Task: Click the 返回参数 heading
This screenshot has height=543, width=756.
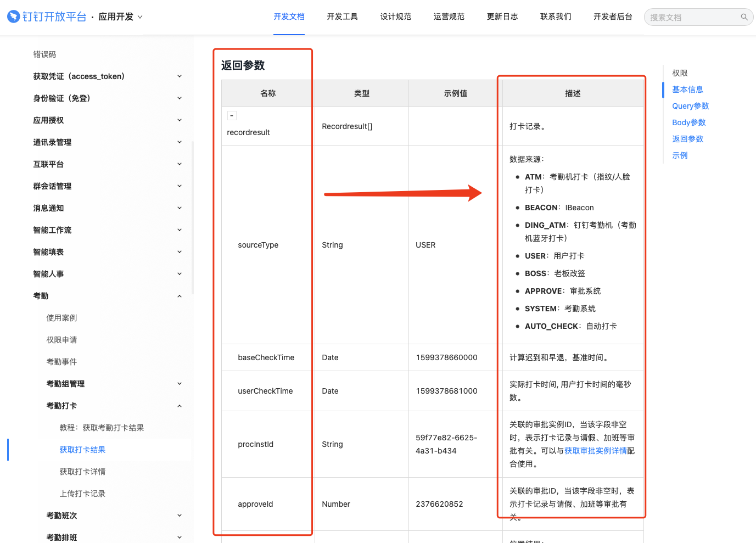Action: coord(243,65)
